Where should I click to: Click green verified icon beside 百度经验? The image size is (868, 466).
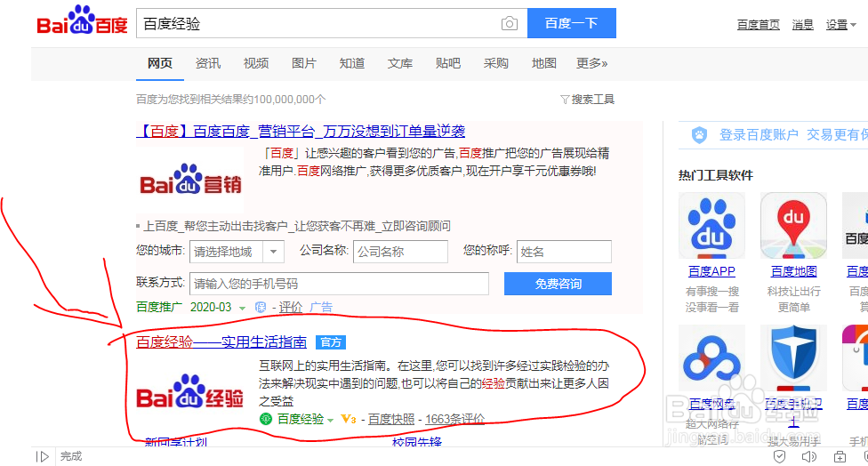[x=266, y=419]
